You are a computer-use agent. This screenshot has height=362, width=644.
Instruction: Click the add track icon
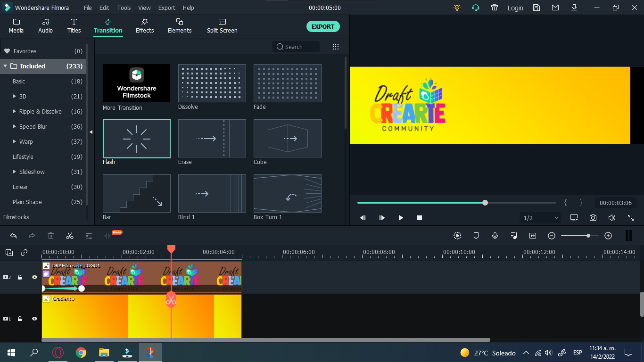9,253
